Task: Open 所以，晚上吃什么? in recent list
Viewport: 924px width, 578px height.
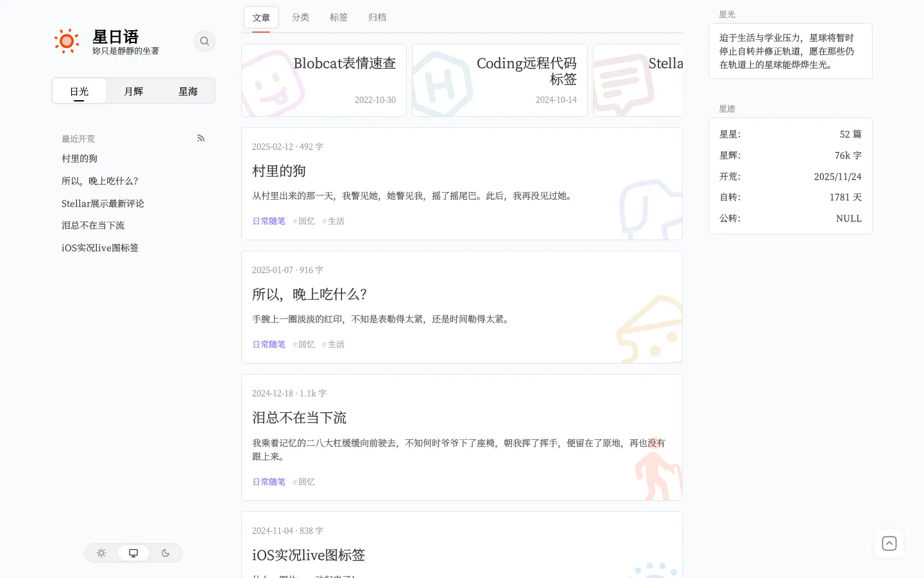Action: click(x=100, y=181)
